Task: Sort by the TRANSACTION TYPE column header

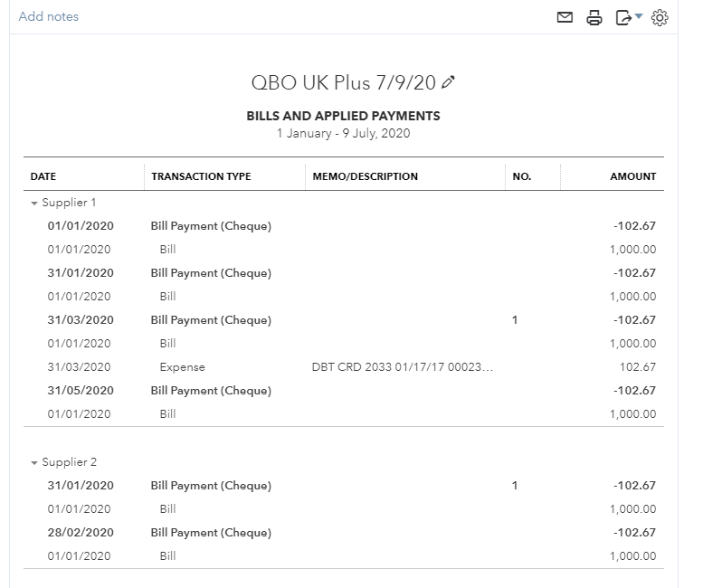Action: point(201,176)
